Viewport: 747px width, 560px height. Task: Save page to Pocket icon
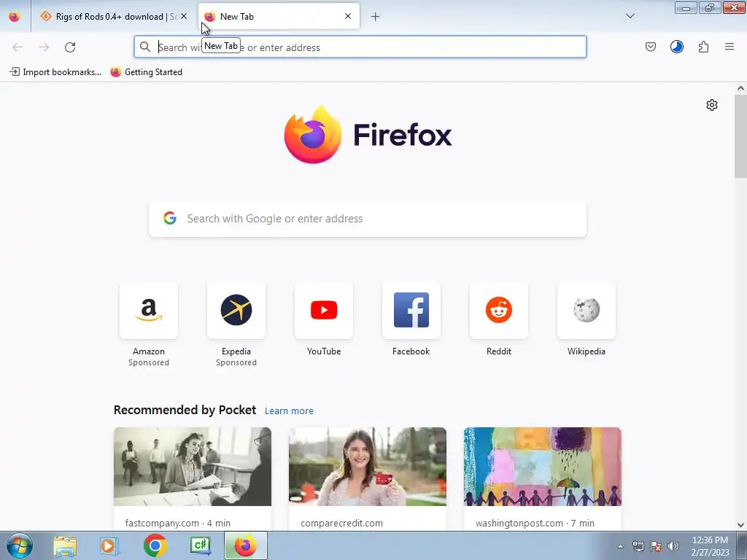650,47
